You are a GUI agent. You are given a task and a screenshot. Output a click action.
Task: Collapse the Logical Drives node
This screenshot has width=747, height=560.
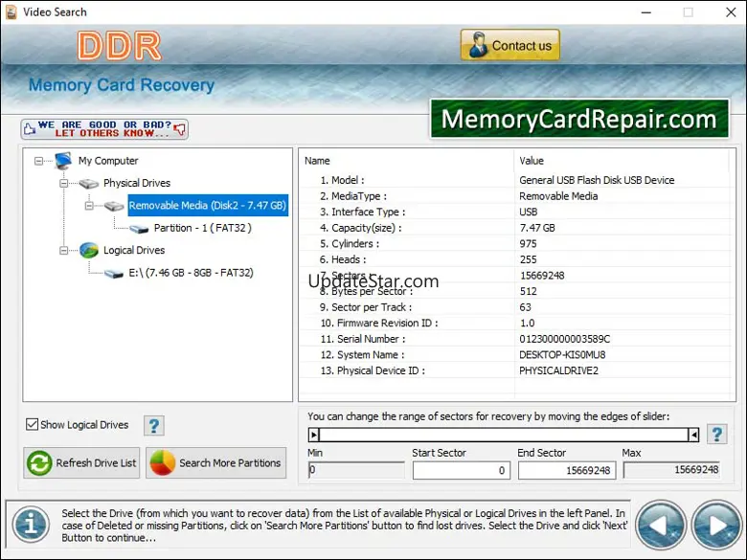pos(63,251)
